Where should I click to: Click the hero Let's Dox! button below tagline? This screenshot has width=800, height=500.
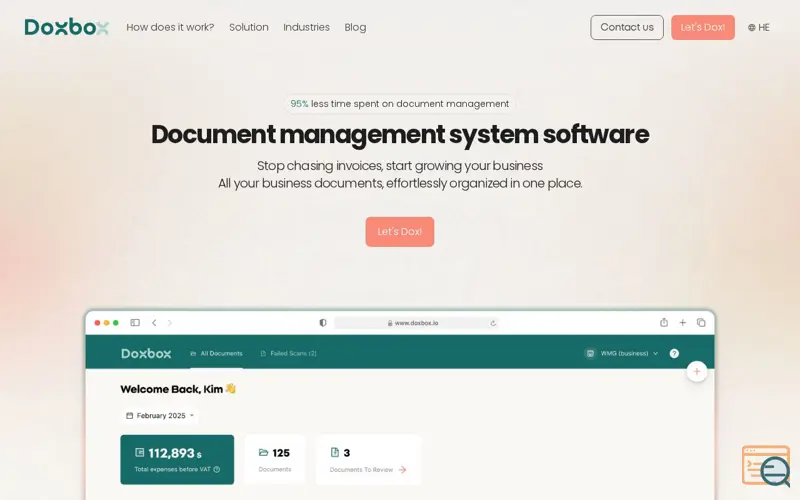399,232
